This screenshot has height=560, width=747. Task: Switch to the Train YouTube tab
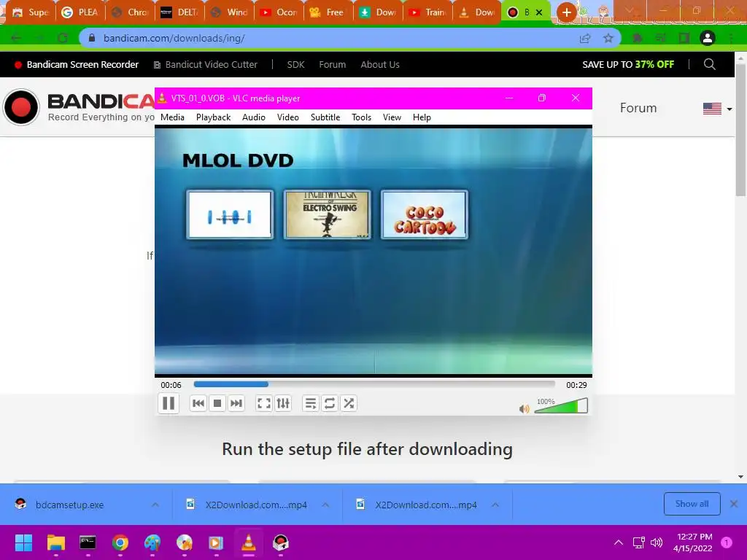[x=427, y=12]
